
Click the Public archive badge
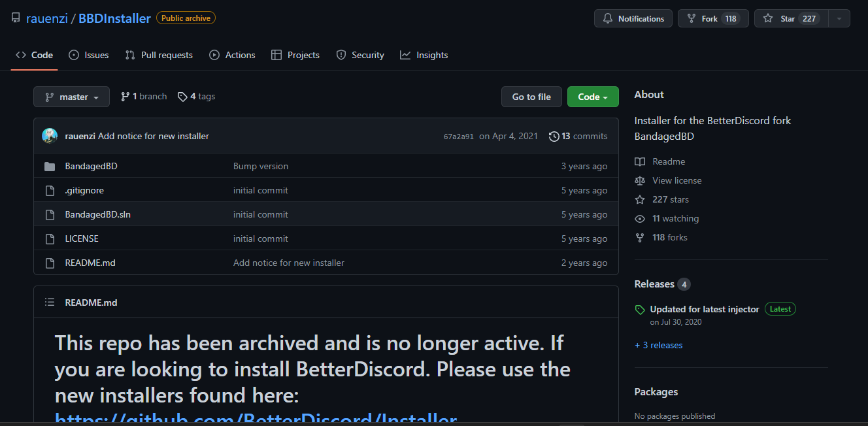coord(186,18)
